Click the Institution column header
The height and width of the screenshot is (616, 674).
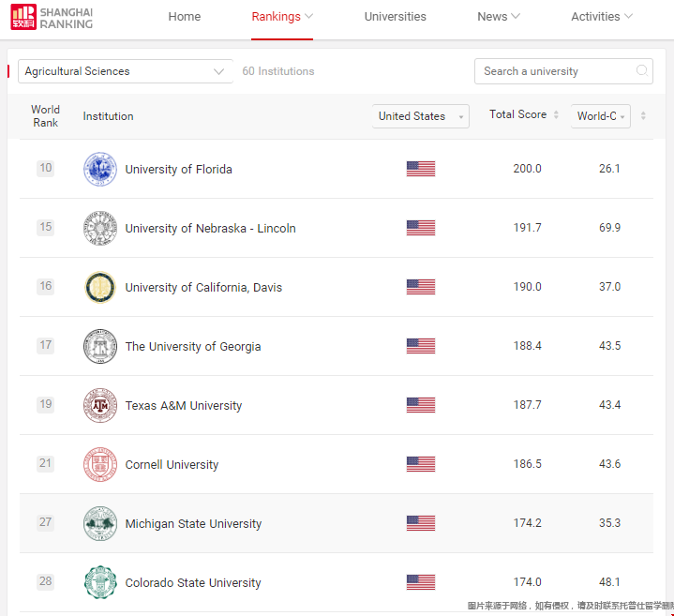pyautogui.click(x=109, y=116)
